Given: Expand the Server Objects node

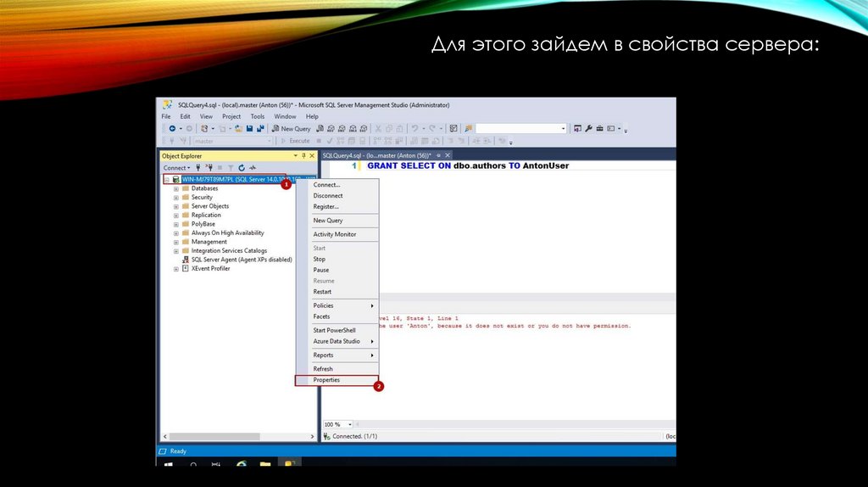Looking at the screenshot, I should click(176, 207).
